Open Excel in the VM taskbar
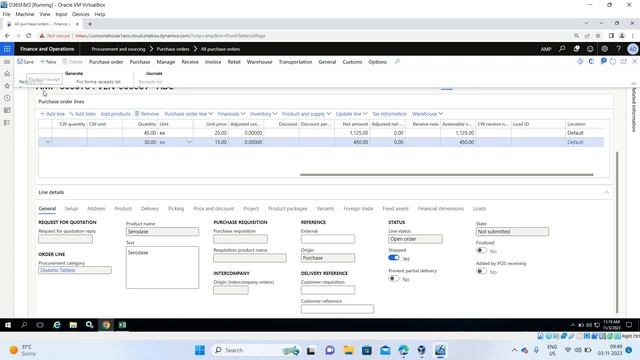This screenshot has width=640, height=360. tap(122, 325)
